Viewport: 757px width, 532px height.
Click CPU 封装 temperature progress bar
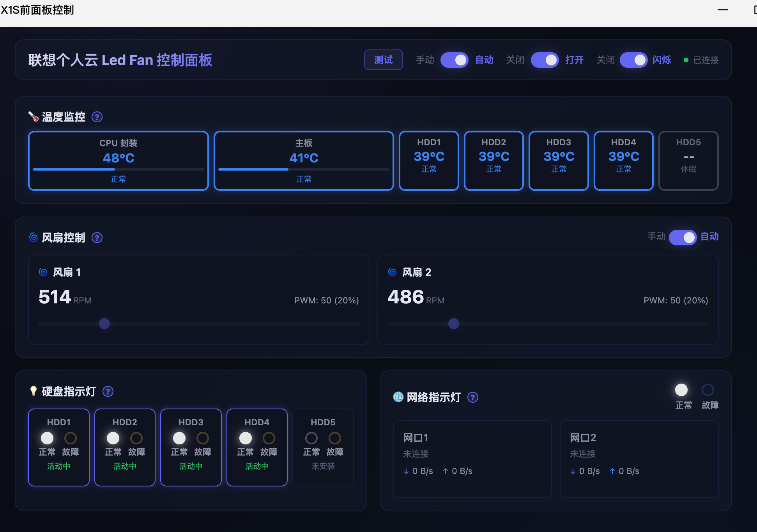[119, 169]
